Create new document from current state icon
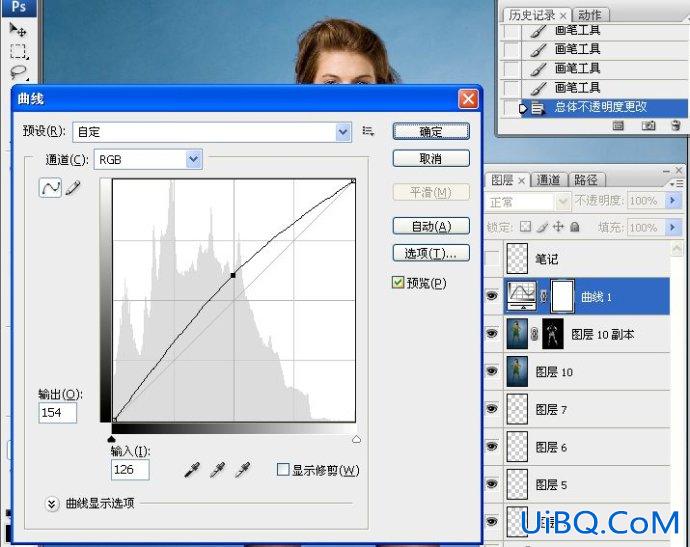 click(x=618, y=126)
